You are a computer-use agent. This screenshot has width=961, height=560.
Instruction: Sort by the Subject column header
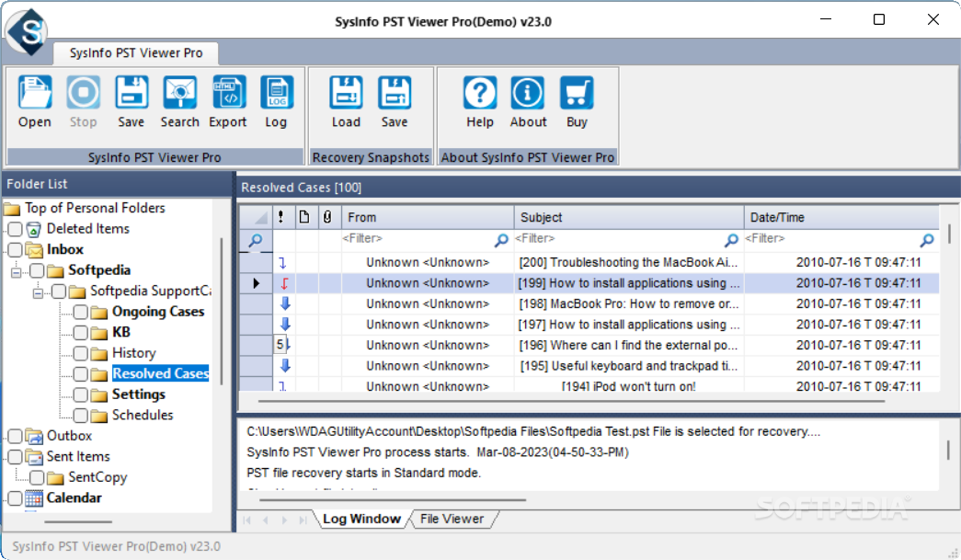[629, 217]
